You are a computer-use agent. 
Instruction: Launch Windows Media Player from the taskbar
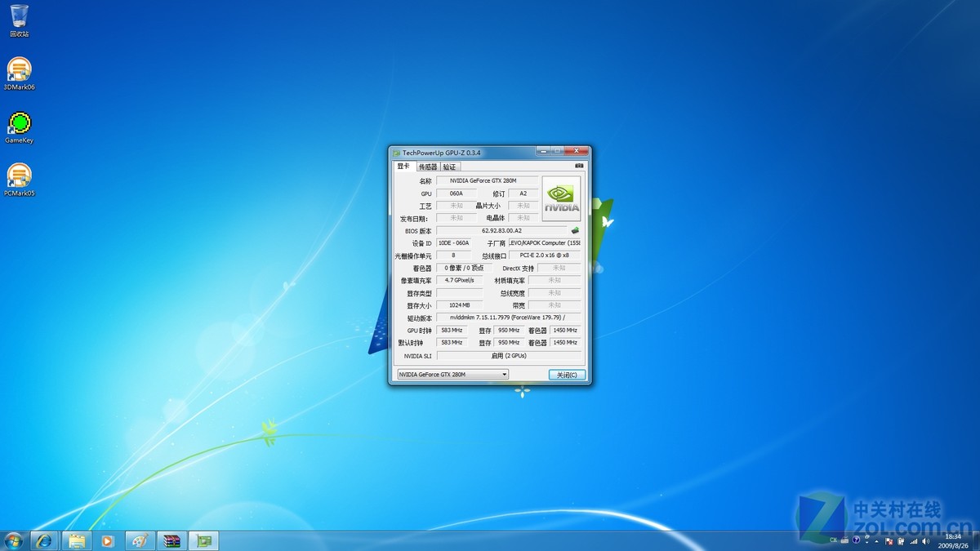coord(108,540)
